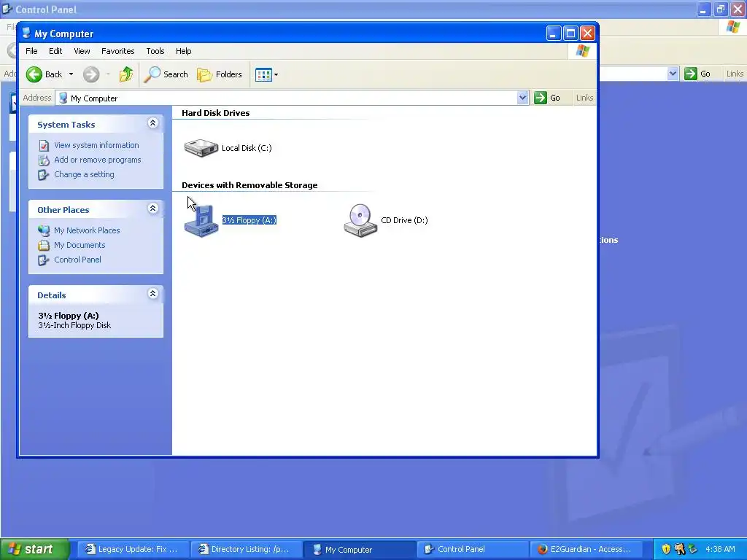
Task: Click the Links label in My Computer
Action: click(584, 98)
